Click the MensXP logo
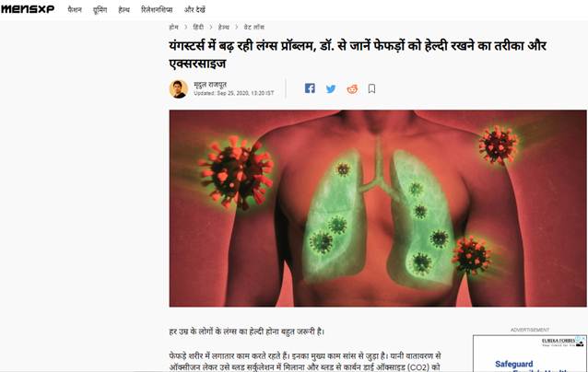The image size is (588, 372). [28, 9]
